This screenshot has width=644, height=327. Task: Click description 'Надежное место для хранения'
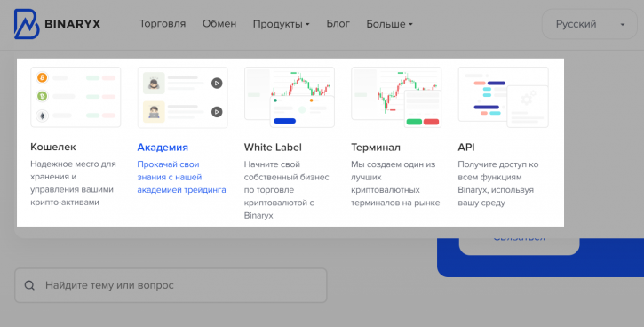coord(73,183)
